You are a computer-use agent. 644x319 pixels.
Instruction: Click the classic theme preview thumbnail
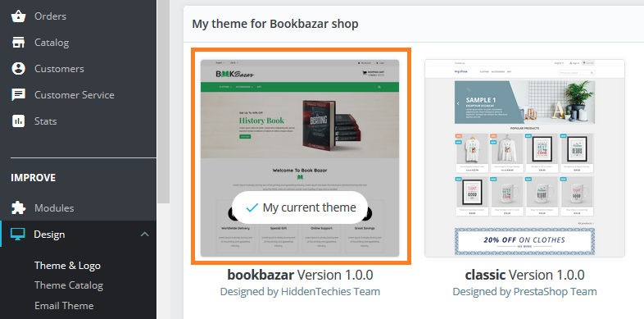click(x=524, y=158)
